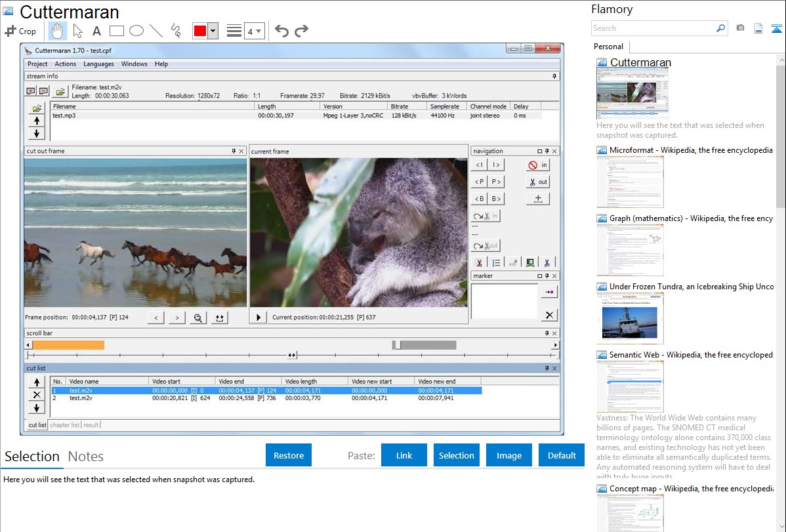Viewport: 786px width, 532px height.
Task: Remove selected cut with X button
Action: (37, 395)
